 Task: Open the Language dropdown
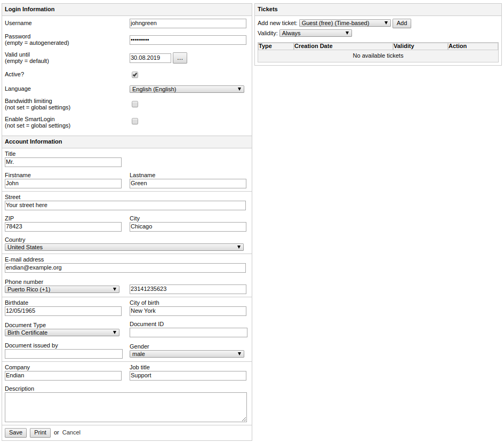(187, 89)
